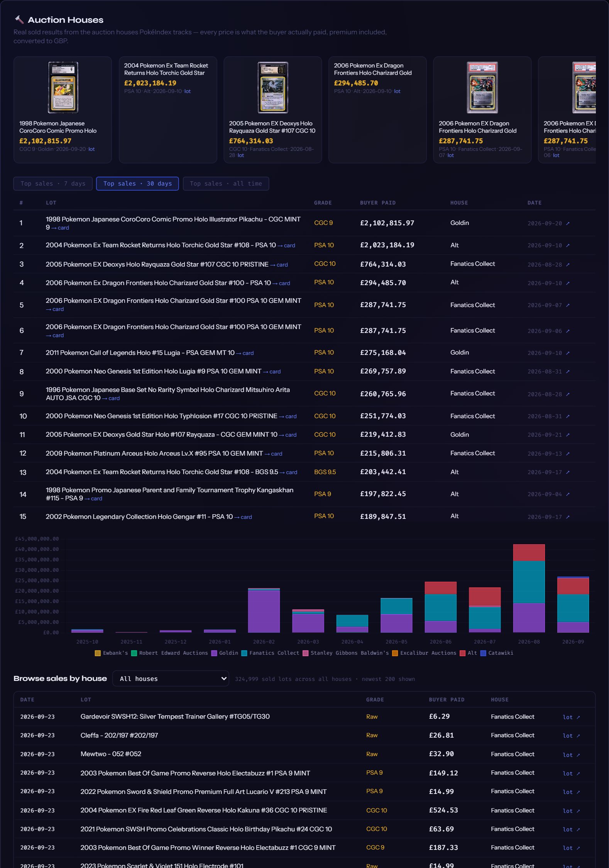Click Robert Edward Auctions legend swatch
Image resolution: width=609 pixels, height=868 pixels.
134,653
